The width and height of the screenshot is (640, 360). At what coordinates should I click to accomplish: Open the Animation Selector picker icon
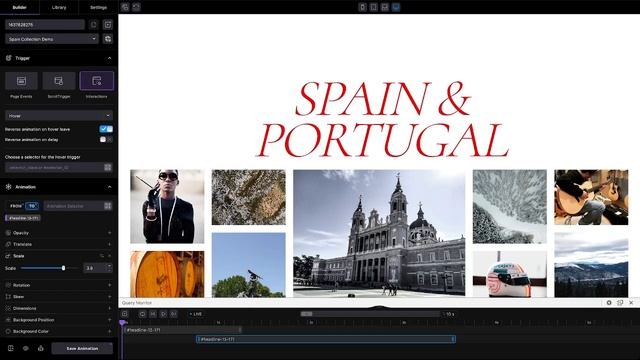tap(108, 206)
